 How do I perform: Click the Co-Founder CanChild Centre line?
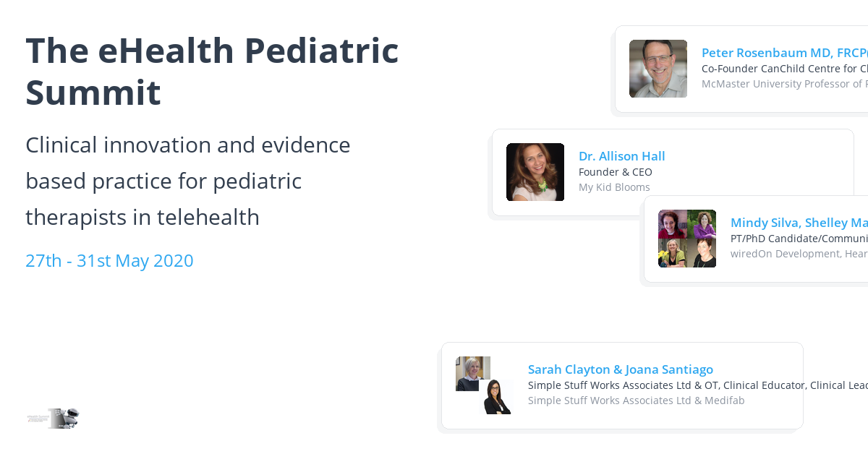point(785,69)
